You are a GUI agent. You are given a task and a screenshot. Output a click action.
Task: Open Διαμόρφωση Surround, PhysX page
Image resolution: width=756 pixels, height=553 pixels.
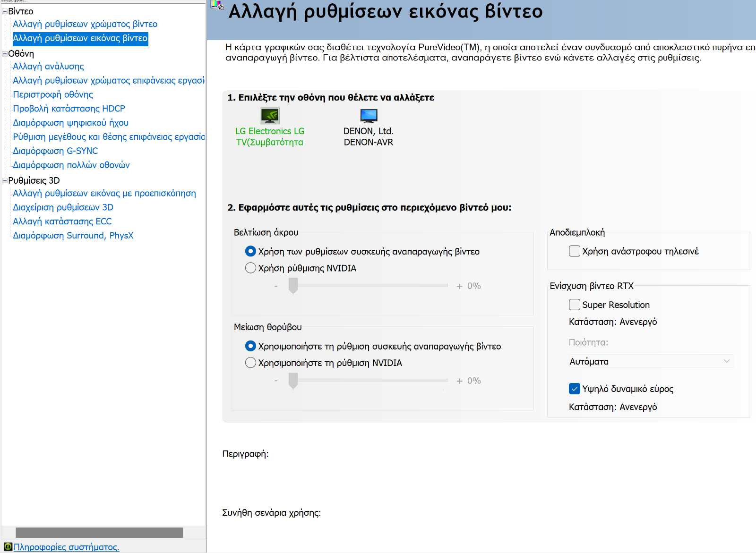click(73, 236)
